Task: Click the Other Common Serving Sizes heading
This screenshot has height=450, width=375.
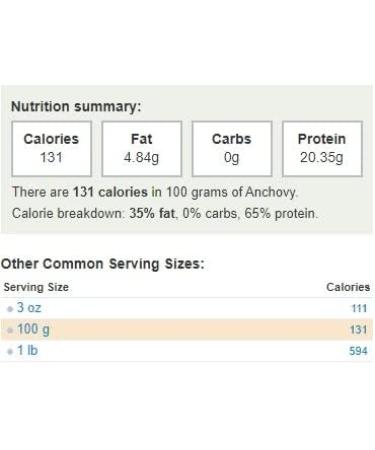Action: pyautogui.click(x=102, y=264)
